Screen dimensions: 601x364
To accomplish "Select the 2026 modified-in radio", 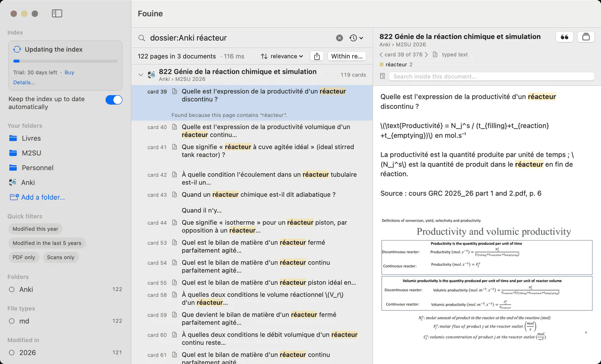I will [x=12, y=353].
